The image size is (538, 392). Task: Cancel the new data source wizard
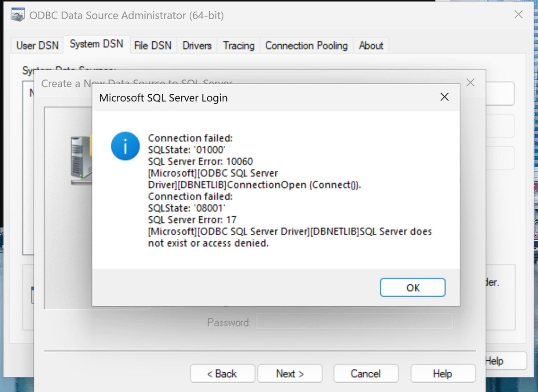(366, 373)
